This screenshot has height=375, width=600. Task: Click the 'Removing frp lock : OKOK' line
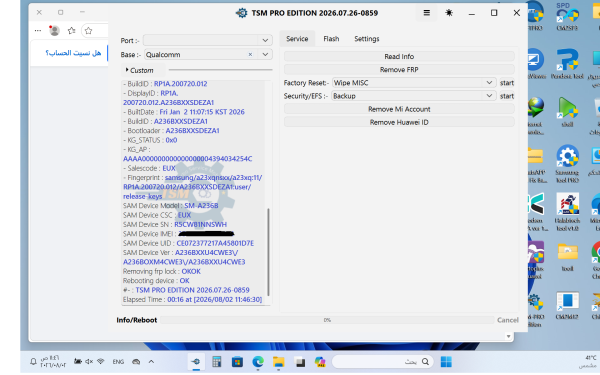tap(161, 271)
